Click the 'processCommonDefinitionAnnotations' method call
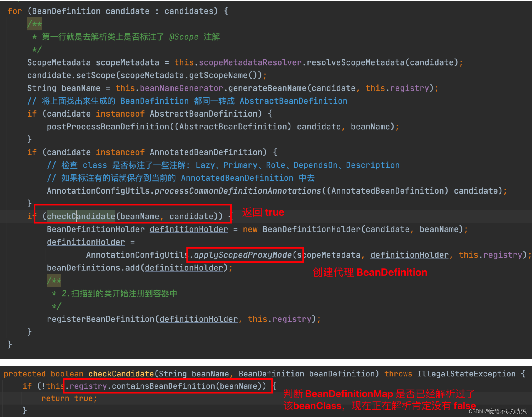The image size is (532, 417). click(x=238, y=191)
